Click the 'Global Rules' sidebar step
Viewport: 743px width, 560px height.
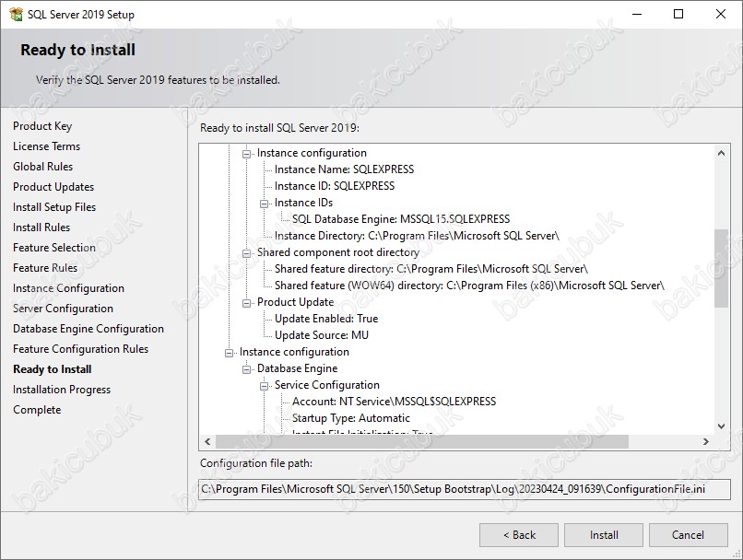click(43, 167)
